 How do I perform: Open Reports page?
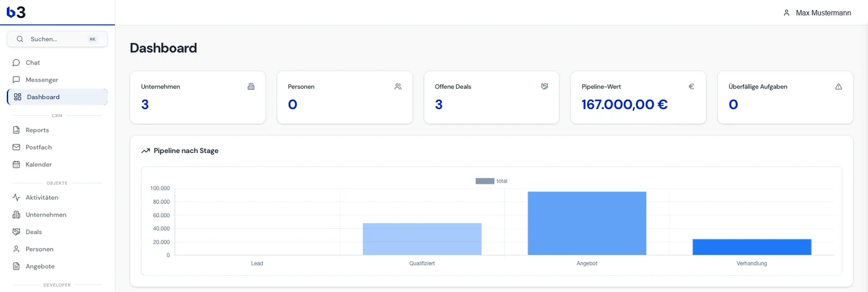[57, 130]
